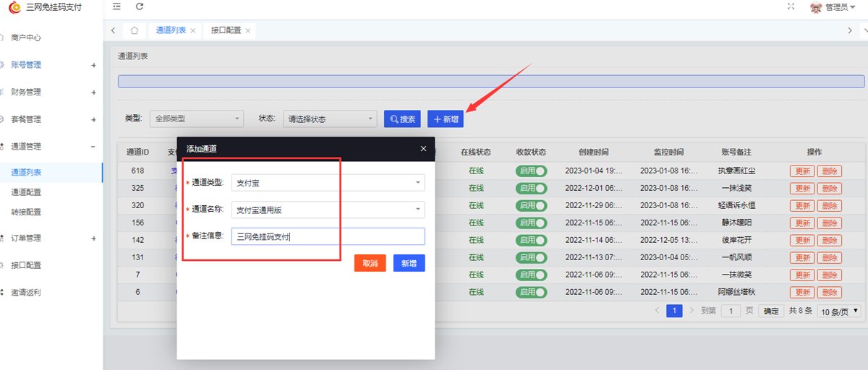Close the 接口配置 tab
This screenshot has width=868, height=370.
[248, 31]
